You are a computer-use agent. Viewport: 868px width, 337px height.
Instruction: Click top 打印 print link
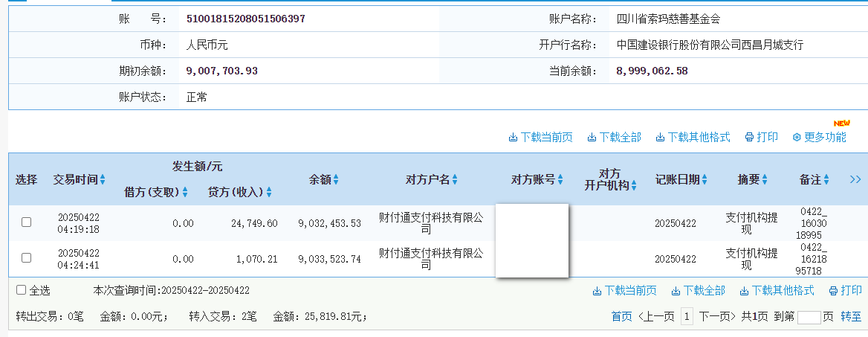click(762, 137)
